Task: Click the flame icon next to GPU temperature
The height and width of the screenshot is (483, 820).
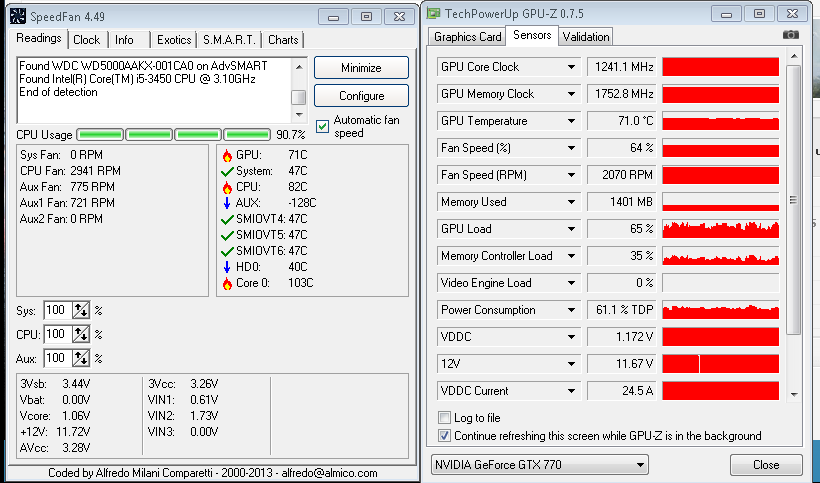Action: (227, 155)
